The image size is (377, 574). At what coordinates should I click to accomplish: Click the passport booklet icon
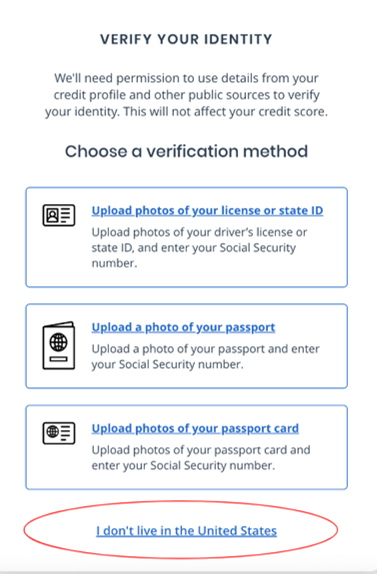[x=59, y=346]
